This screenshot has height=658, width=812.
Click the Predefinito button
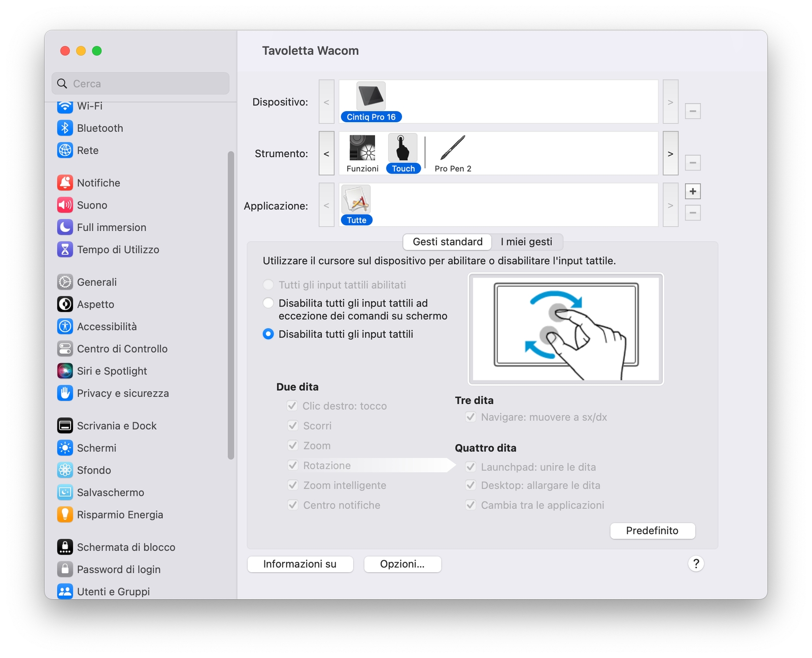pos(652,531)
